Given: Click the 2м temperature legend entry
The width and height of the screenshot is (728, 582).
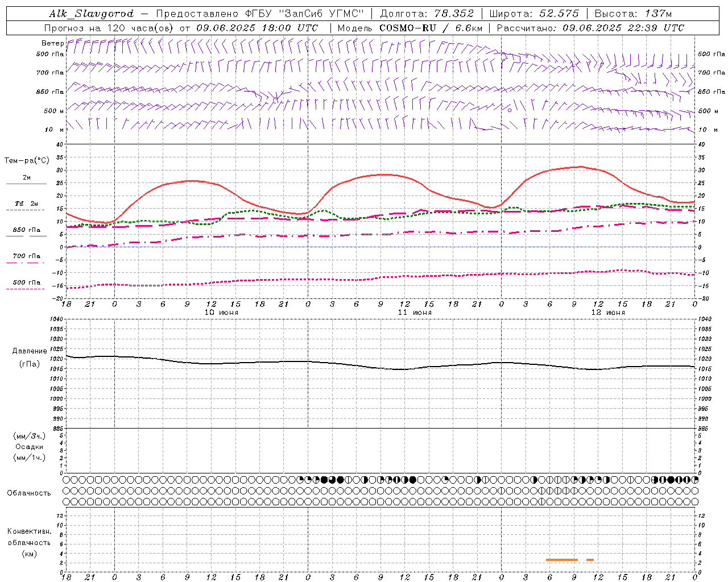Looking at the screenshot, I should pyautogui.click(x=26, y=180).
